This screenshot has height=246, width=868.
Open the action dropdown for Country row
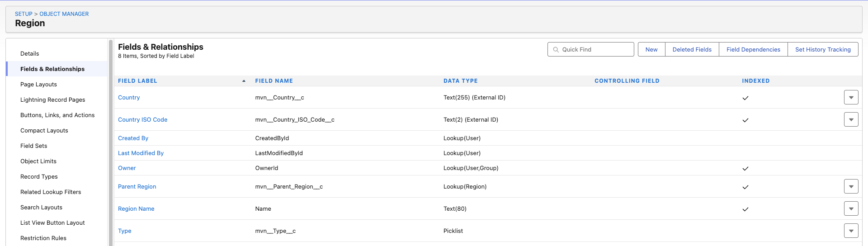(x=851, y=97)
